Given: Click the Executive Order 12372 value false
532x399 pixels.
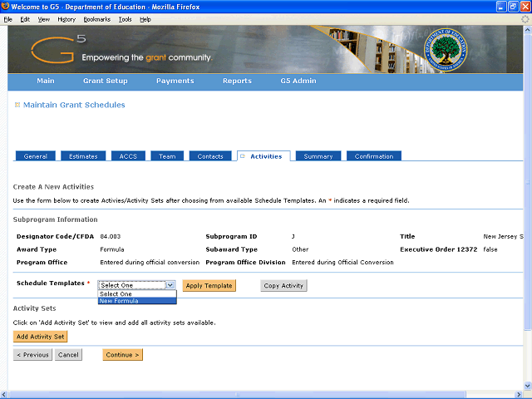Looking at the screenshot, I should click(x=490, y=249).
